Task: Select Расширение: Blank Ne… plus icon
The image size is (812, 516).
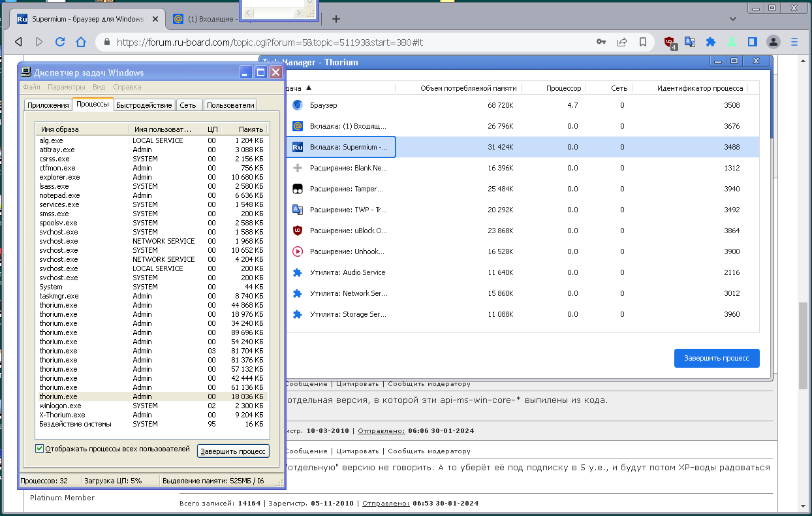Action: pyautogui.click(x=298, y=168)
